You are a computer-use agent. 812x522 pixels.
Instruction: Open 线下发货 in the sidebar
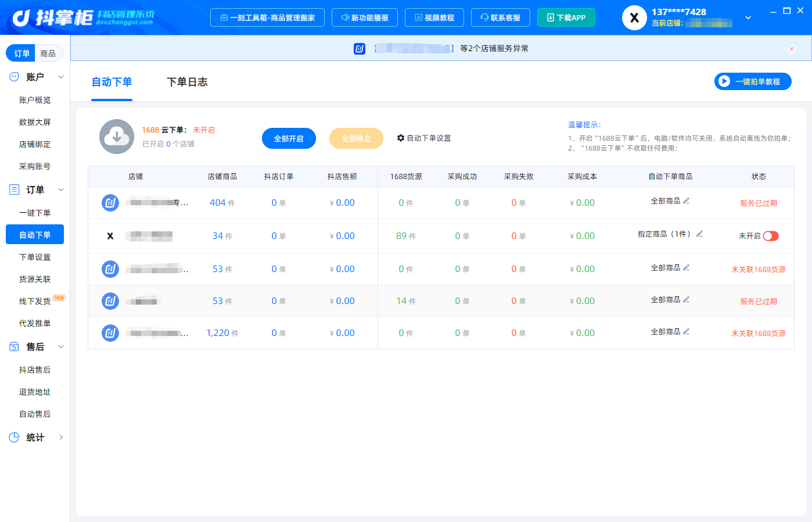pyautogui.click(x=35, y=301)
